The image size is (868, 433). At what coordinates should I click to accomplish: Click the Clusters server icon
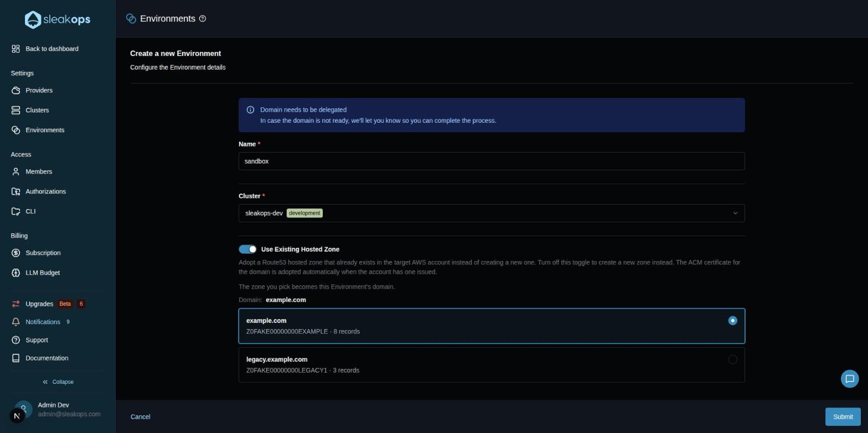[x=15, y=111]
